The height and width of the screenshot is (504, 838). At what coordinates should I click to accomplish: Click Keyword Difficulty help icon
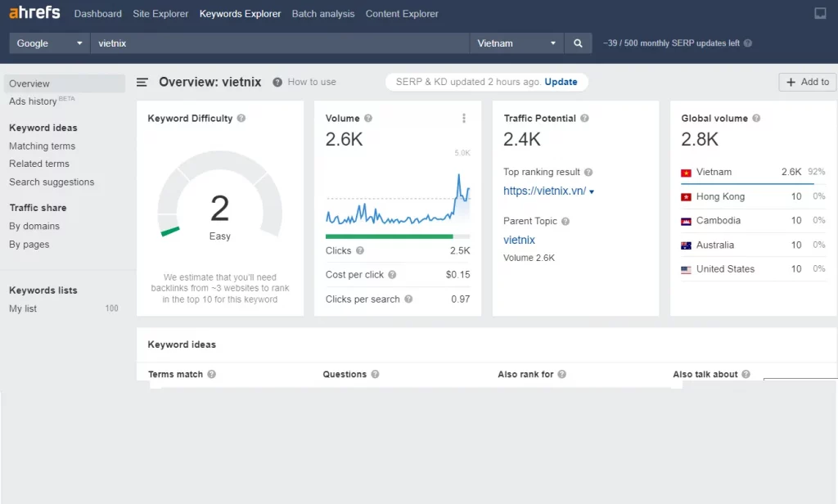(241, 118)
